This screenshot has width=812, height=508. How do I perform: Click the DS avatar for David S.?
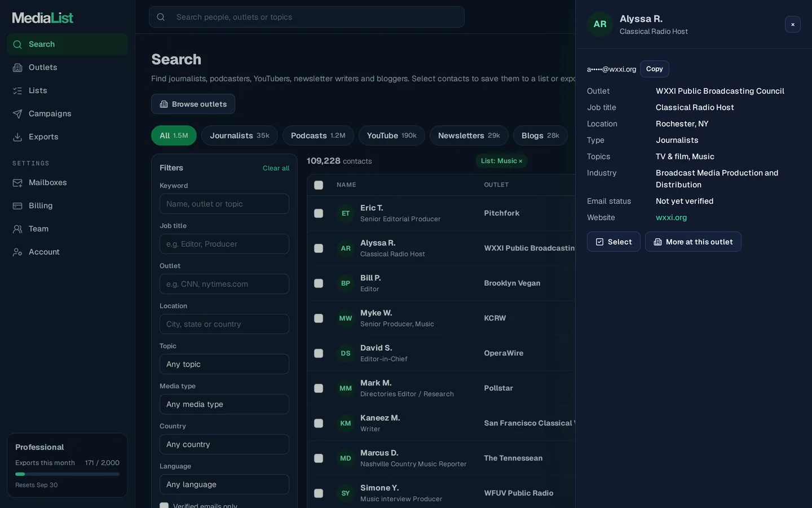pos(346,353)
